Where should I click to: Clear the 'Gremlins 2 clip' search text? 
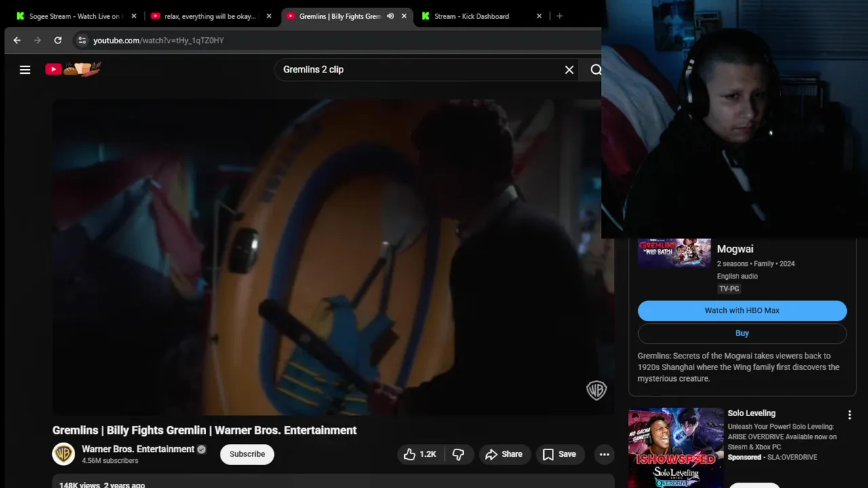[569, 69]
